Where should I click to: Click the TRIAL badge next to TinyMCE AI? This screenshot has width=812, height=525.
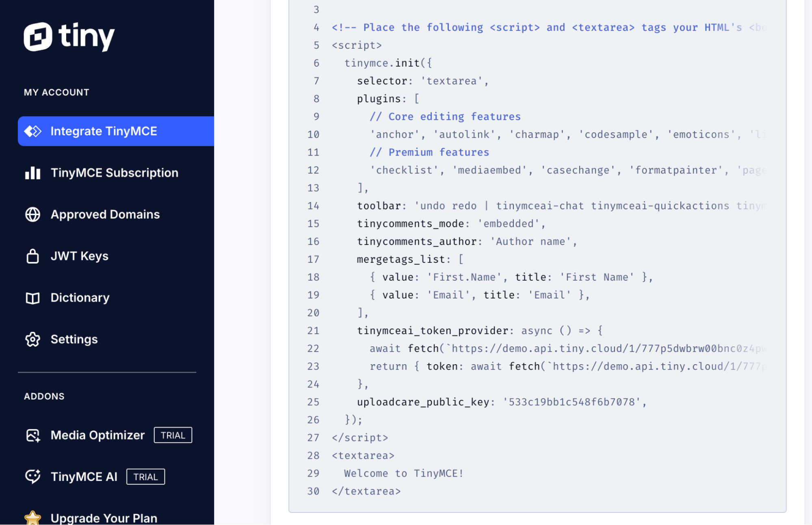[146, 477]
